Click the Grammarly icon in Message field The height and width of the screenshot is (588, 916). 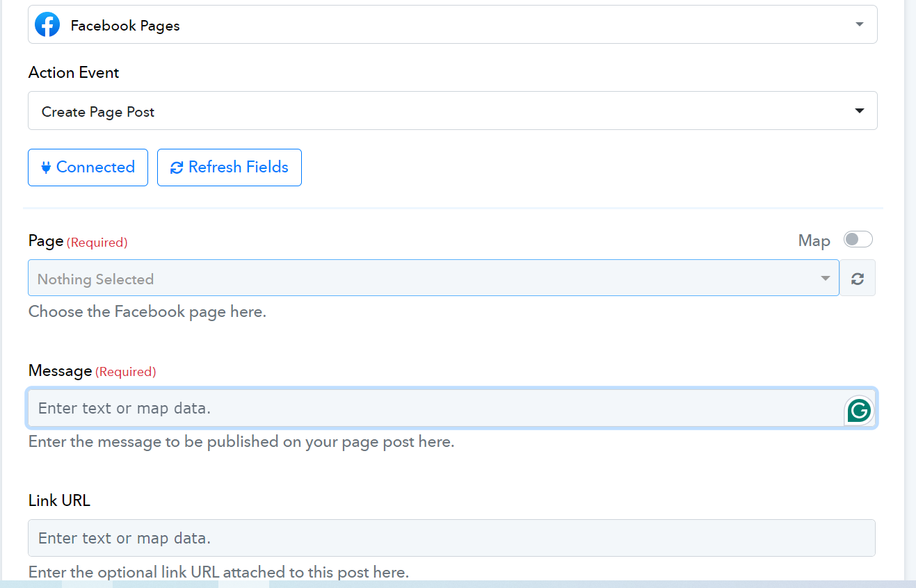tap(859, 411)
